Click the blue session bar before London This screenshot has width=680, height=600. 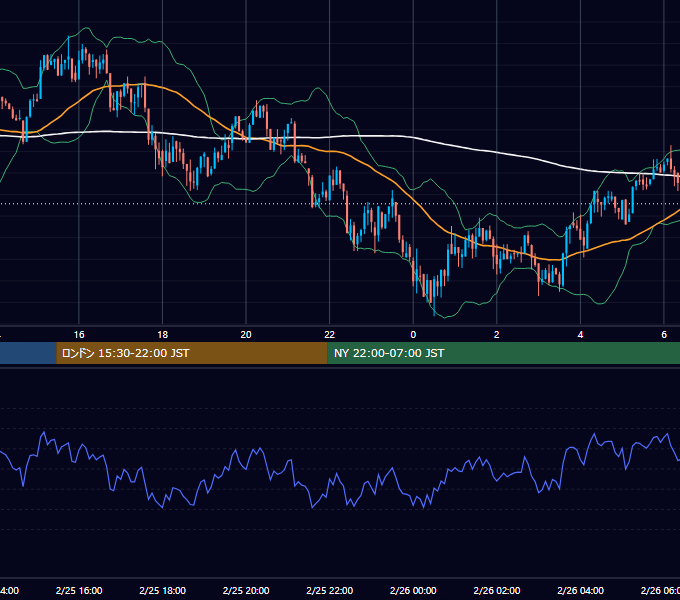28,353
